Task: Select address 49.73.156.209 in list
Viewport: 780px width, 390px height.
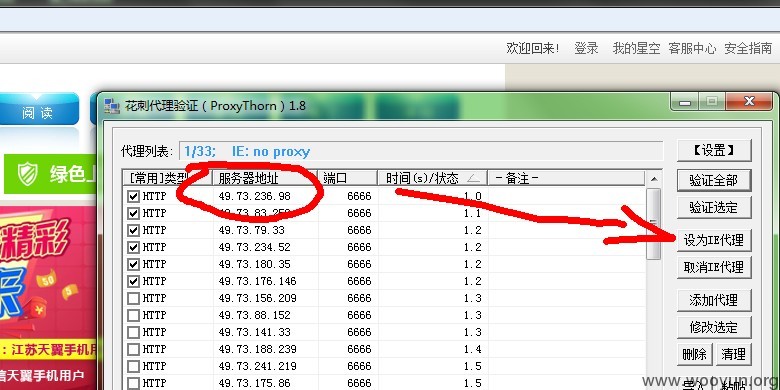Action: (x=257, y=298)
